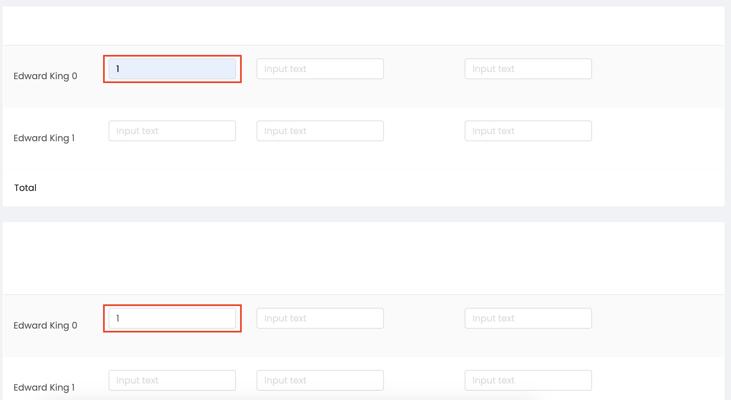The width and height of the screenshot is (731, 400).
Task: Click top table's Edward King 1 first input
Action: 172,131
